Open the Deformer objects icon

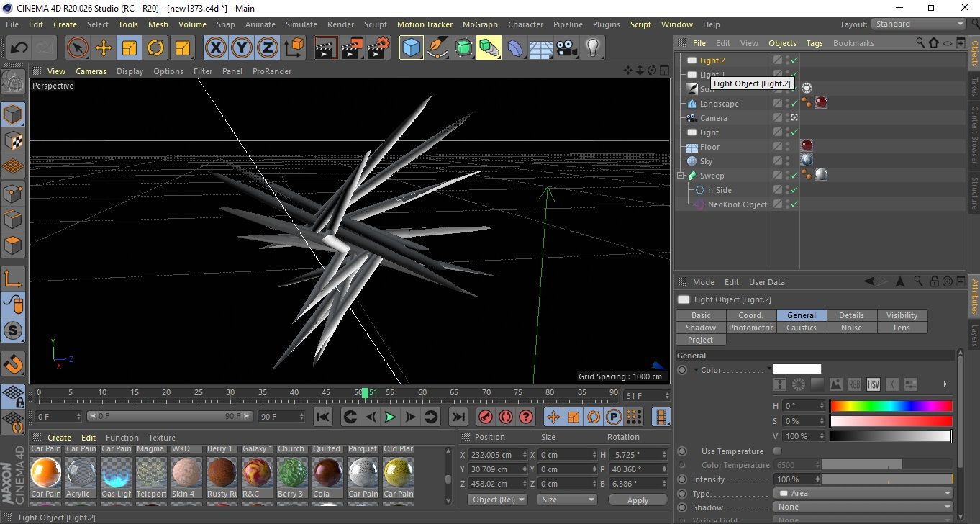point(515,48)
